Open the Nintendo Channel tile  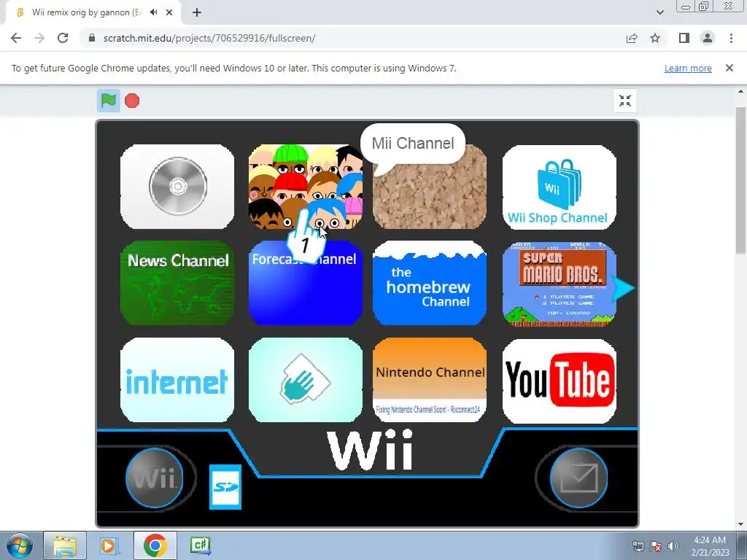(429, 380)
